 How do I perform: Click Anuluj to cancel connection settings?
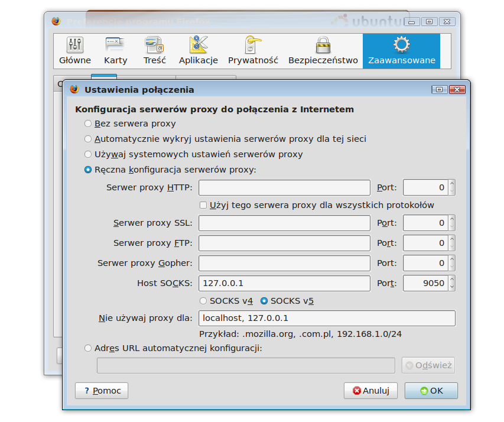pyautogui.click(x=370, y=391)
